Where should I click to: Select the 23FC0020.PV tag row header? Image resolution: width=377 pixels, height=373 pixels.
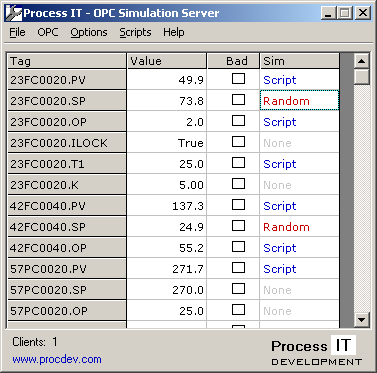(67, 79)
